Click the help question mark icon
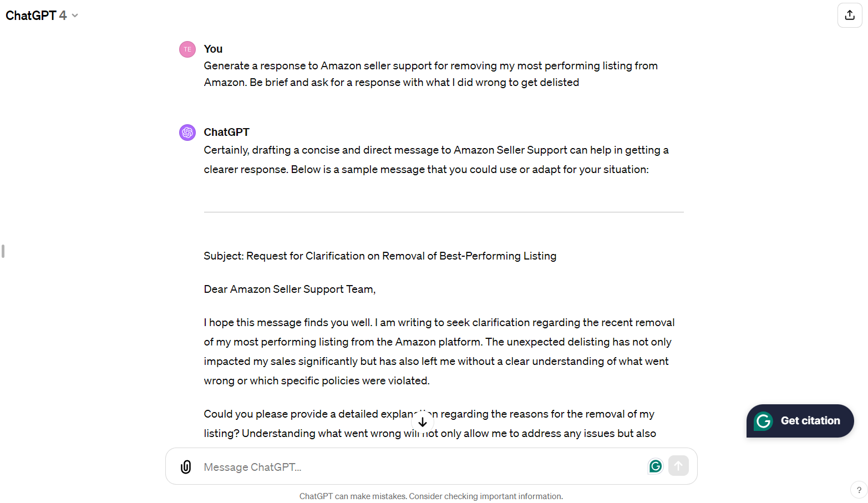 click(859, 490)
